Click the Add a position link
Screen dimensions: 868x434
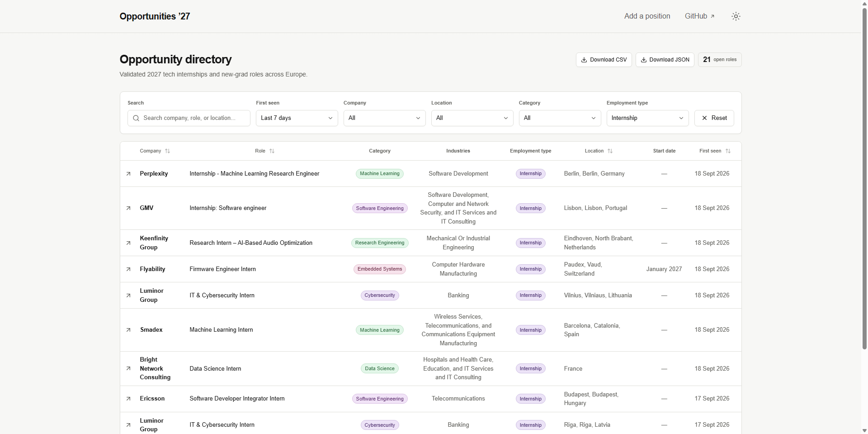[x=647, y=16]
